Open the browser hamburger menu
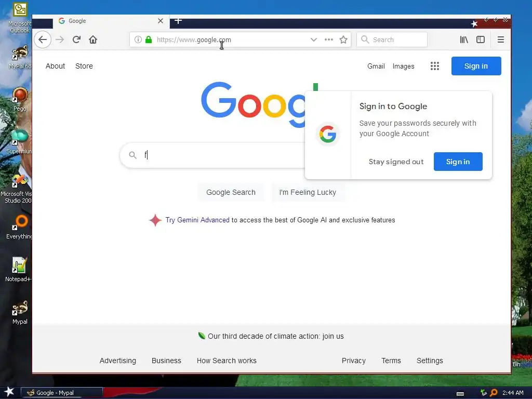The image size is (532, 399). click(x=500, y=39)
